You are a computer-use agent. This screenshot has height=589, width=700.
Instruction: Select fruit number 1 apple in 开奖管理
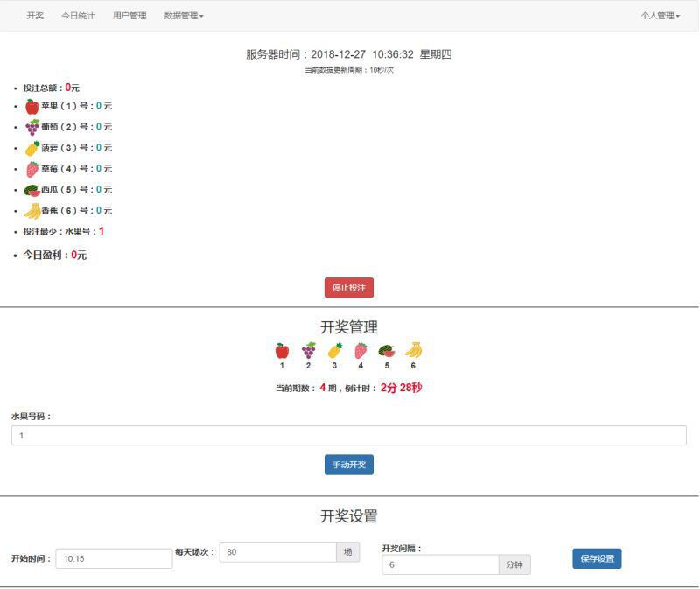(283, 348)
